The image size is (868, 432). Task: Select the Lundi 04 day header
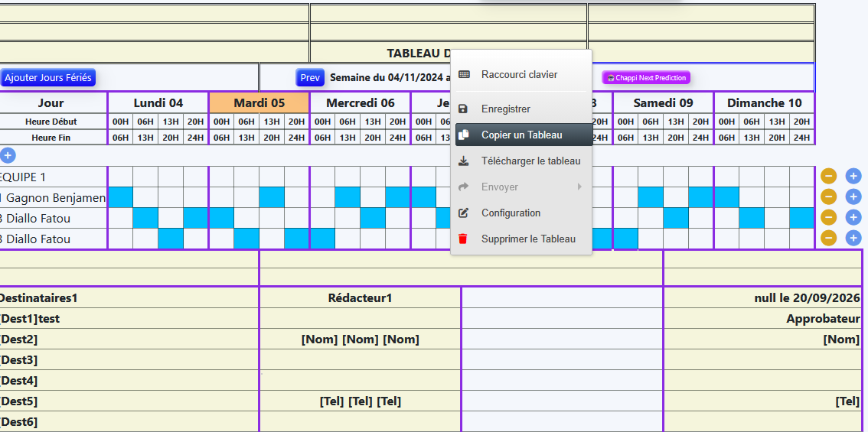(158, 103)
